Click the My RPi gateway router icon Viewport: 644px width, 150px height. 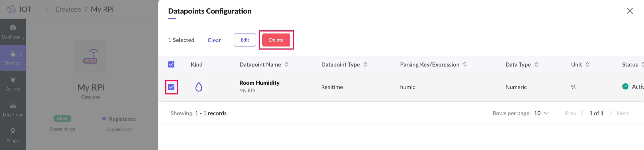(90, 56)
